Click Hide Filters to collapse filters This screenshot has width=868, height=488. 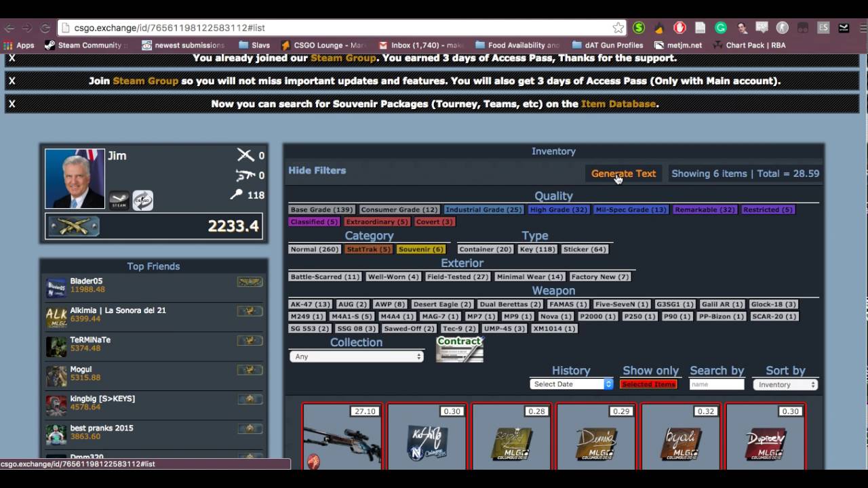pos(317,171)
